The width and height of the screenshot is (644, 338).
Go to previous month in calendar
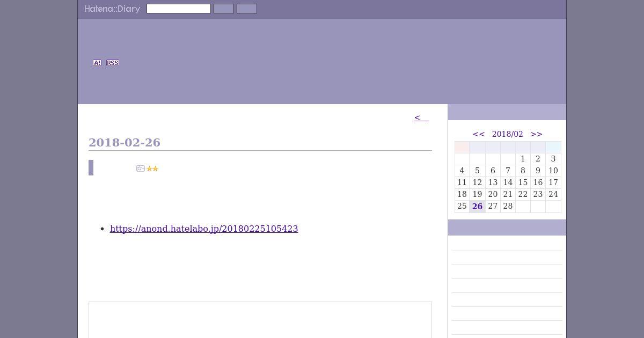click(479, 134)
